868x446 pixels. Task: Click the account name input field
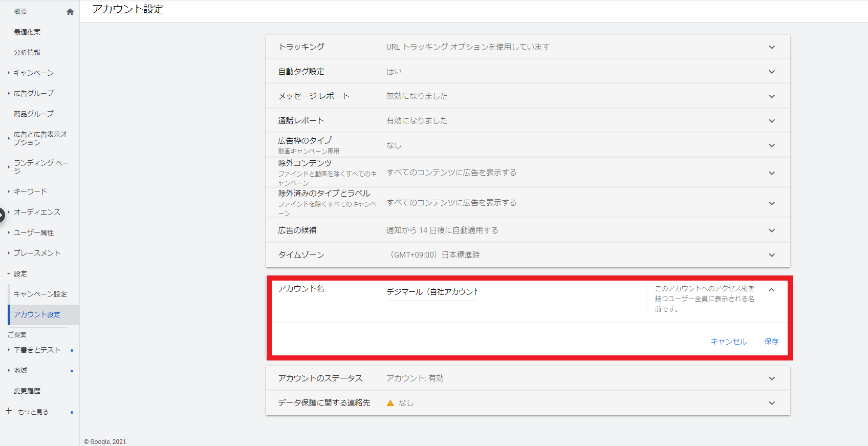coord(432,292)
